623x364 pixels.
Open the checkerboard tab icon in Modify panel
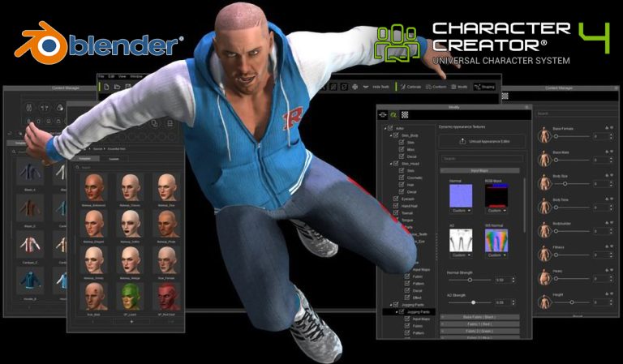(x=405, y=115)
